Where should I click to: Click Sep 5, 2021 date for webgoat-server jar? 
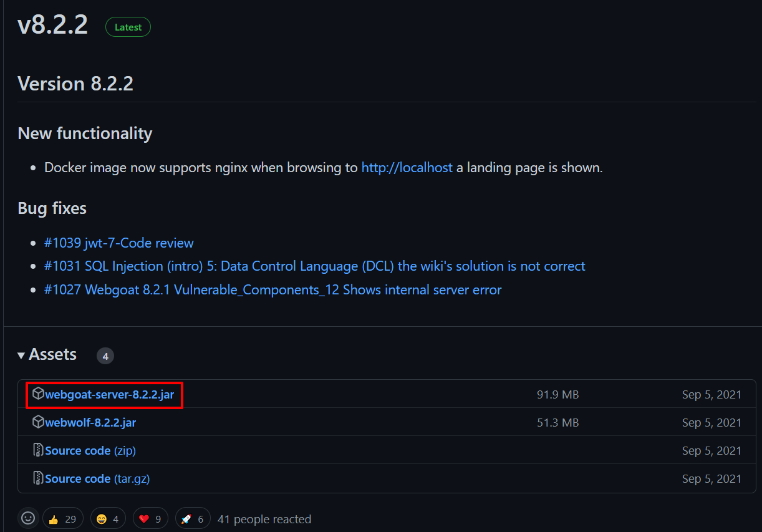point(712,395)
